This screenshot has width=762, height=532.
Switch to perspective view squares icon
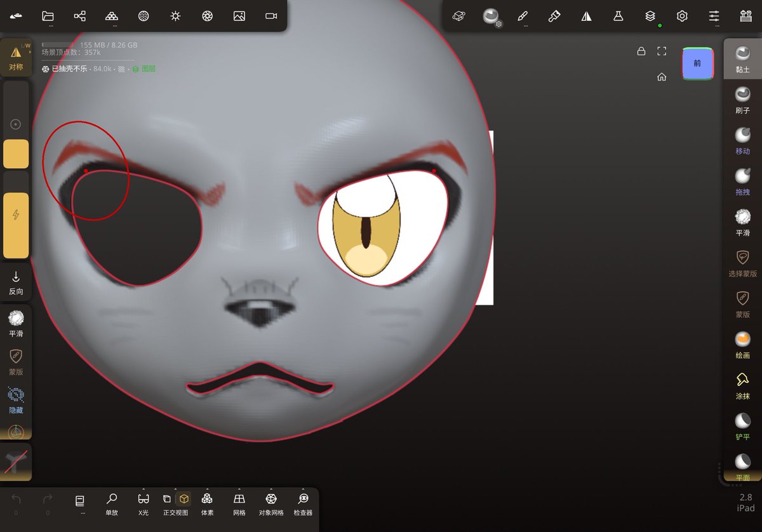(x=167, y=499)
